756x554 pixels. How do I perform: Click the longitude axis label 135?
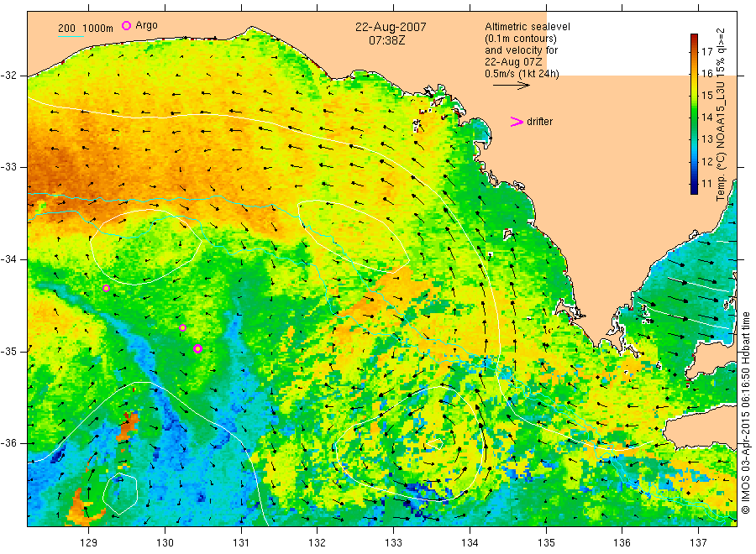click(x=546, y=543)
